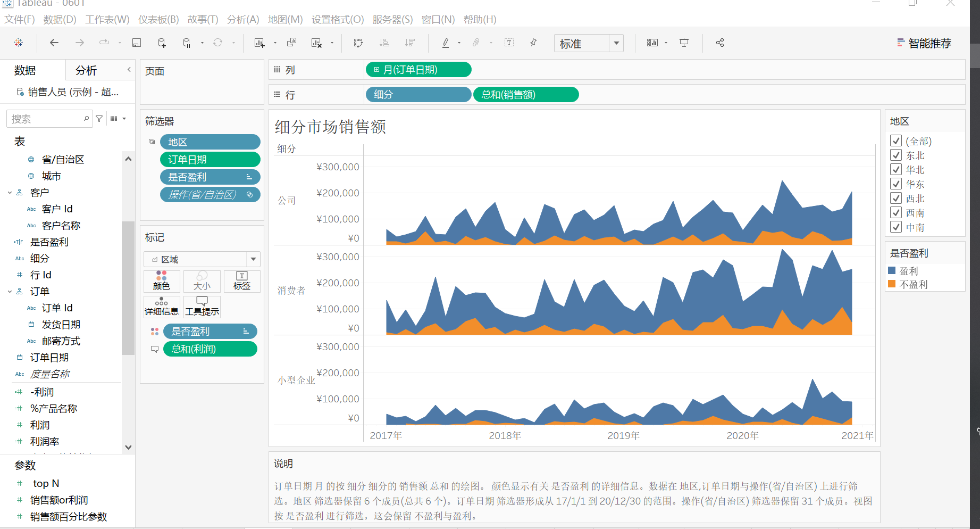Click the 智能推荐 button
This screenshot has height=529, width=980.
[925, 43]
